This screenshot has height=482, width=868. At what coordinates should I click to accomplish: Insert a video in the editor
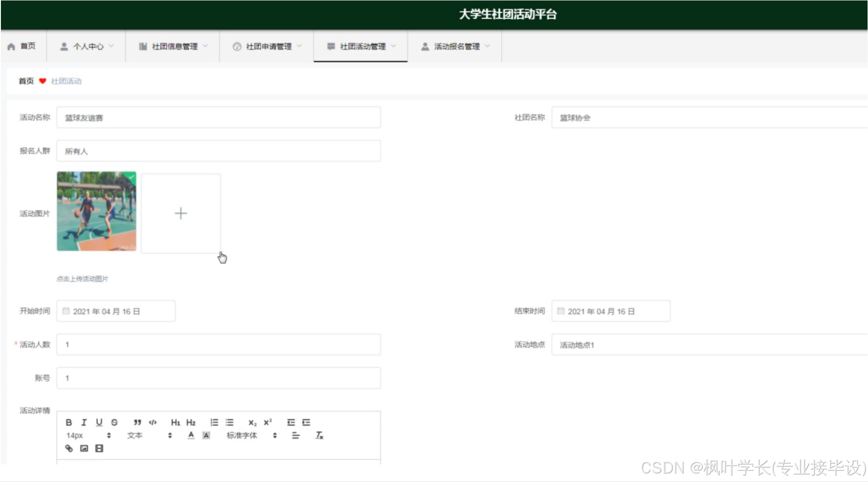(x=99, y=448)
